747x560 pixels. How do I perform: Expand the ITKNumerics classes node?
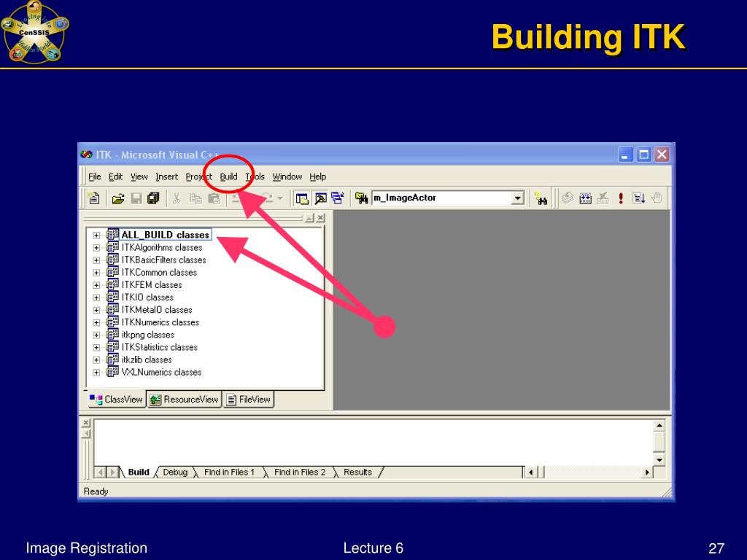tap(96, 322)
